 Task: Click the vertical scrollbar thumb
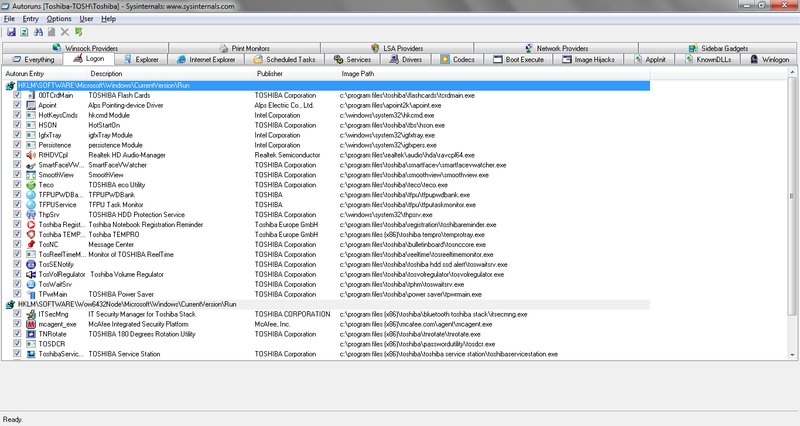pyautogui.click(x=792, y=195)
